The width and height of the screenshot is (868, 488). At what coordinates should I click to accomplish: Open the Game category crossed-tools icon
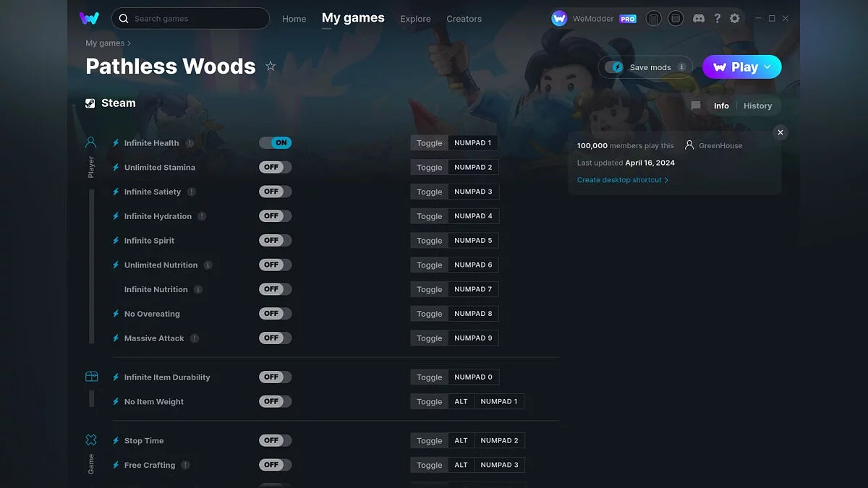pyautogui.click(x=91, y=440)
